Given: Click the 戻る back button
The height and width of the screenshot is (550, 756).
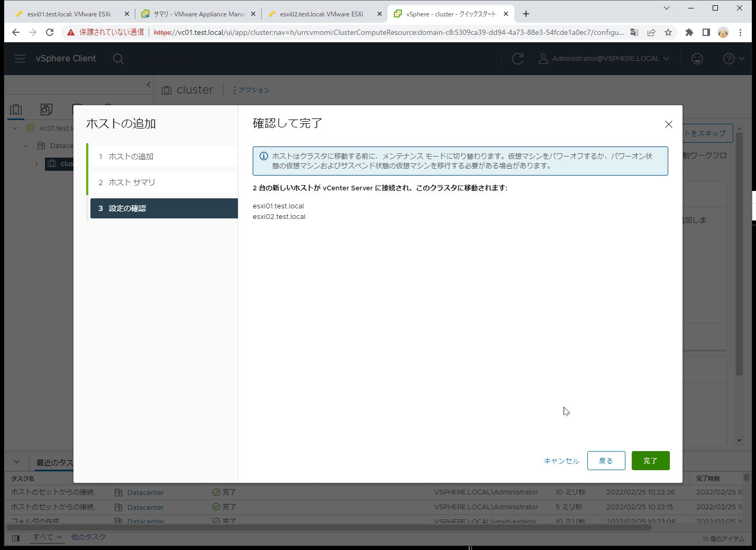Looking at the screenshot, I should pos(606,461).
